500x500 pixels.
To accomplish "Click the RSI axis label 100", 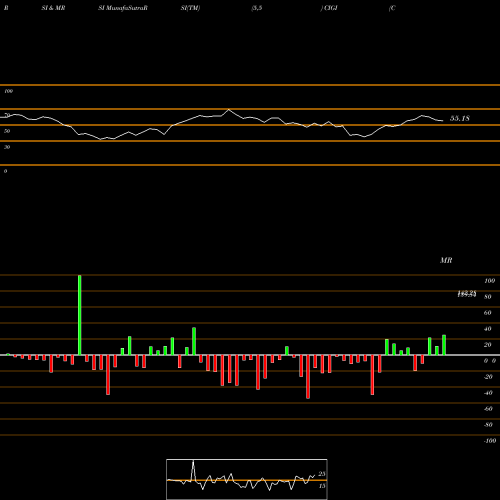I will [8, 91].
